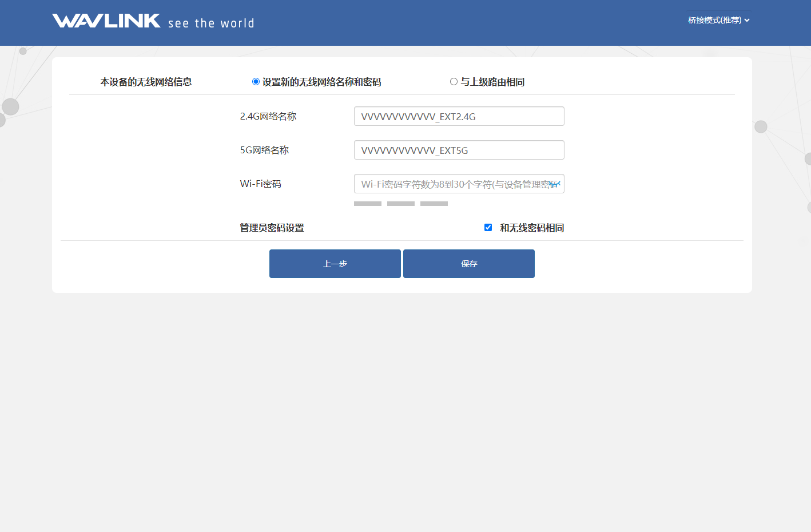This screenshot has width=811, height=532.
Task: Click the Wi-Fi密码 password field
Action: pos(452,184)
